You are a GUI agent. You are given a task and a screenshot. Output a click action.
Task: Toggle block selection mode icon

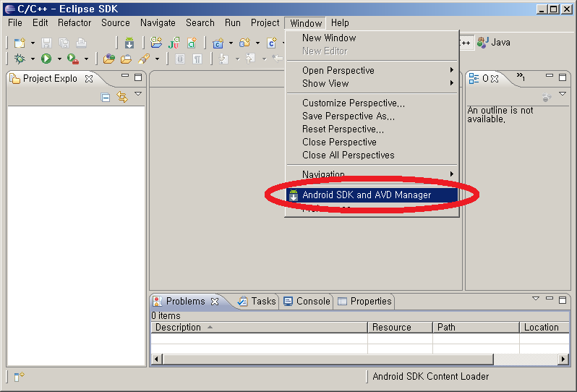180,59
